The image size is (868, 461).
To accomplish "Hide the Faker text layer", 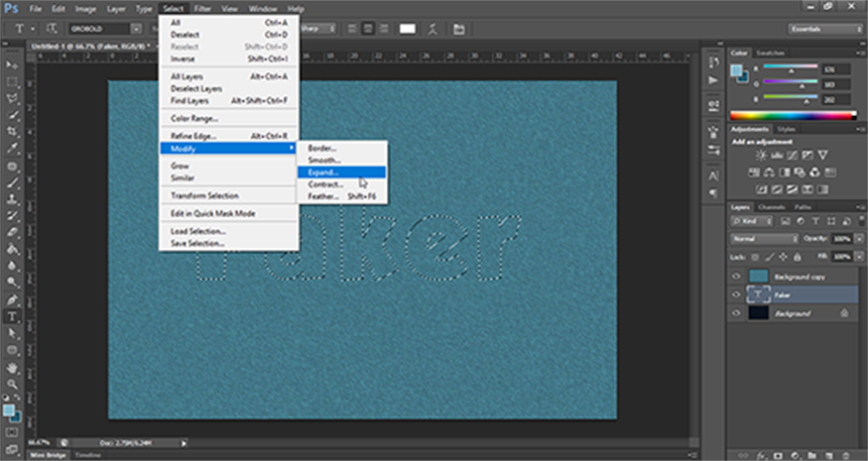I will [x=736, y=294].
